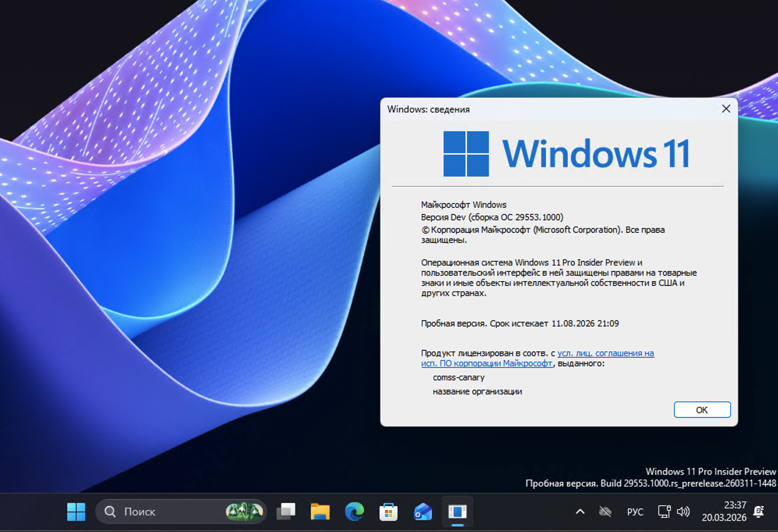
Task: Open the усл. лиц. соглашения на license link
Action: pos(605,353)
